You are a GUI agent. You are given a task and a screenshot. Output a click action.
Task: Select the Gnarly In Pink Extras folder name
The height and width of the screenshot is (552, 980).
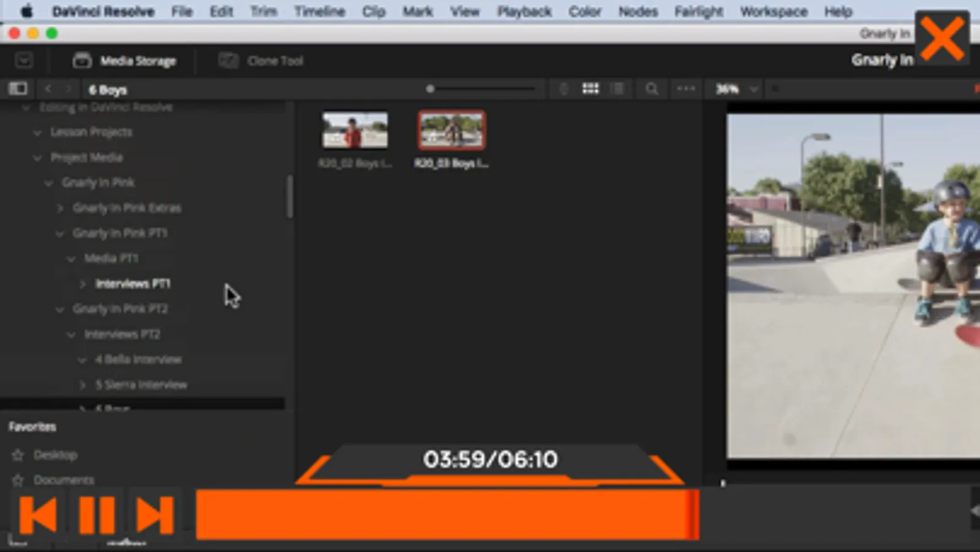point(127,208)
